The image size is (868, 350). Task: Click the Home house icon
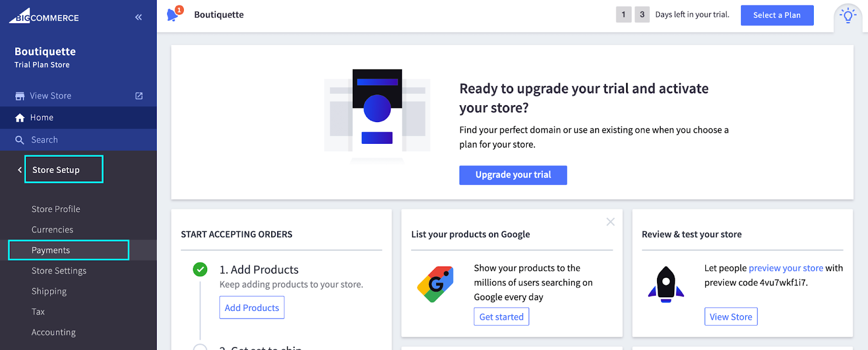pos(20,118)
